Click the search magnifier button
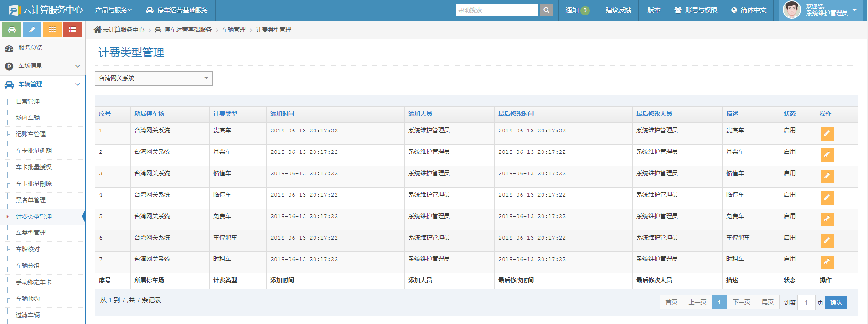The width and height of the screenshot is (868, 324). click(x=546, y=10)
